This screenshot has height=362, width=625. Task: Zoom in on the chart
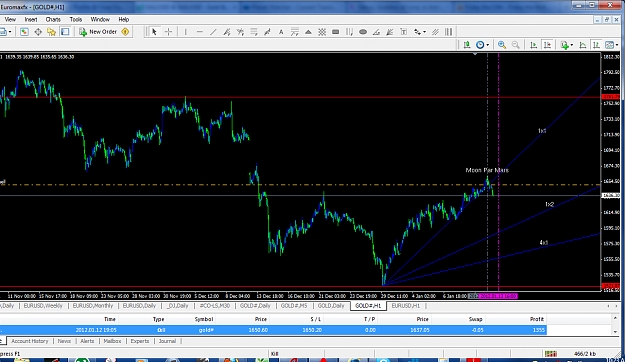tap(502, 45)
